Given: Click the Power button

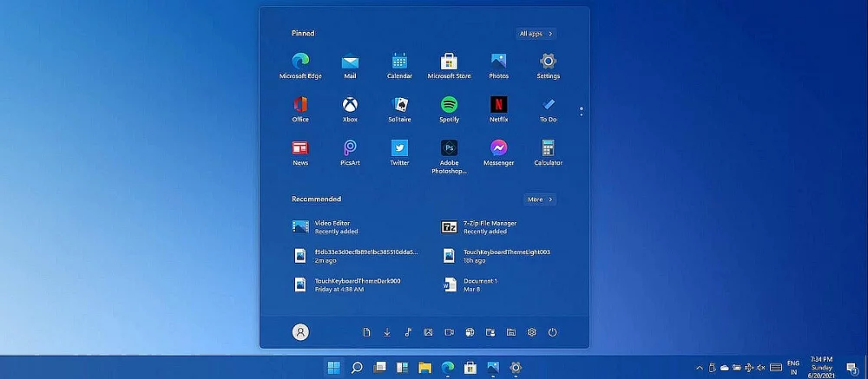Looking at the screenshot, I should [552, 332].
